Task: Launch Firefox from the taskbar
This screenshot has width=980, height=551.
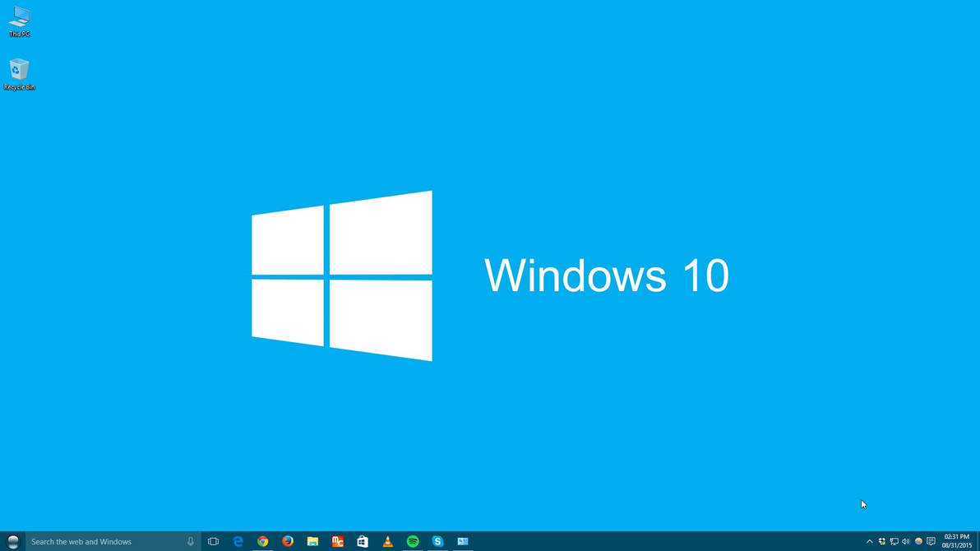Action: 288,542
